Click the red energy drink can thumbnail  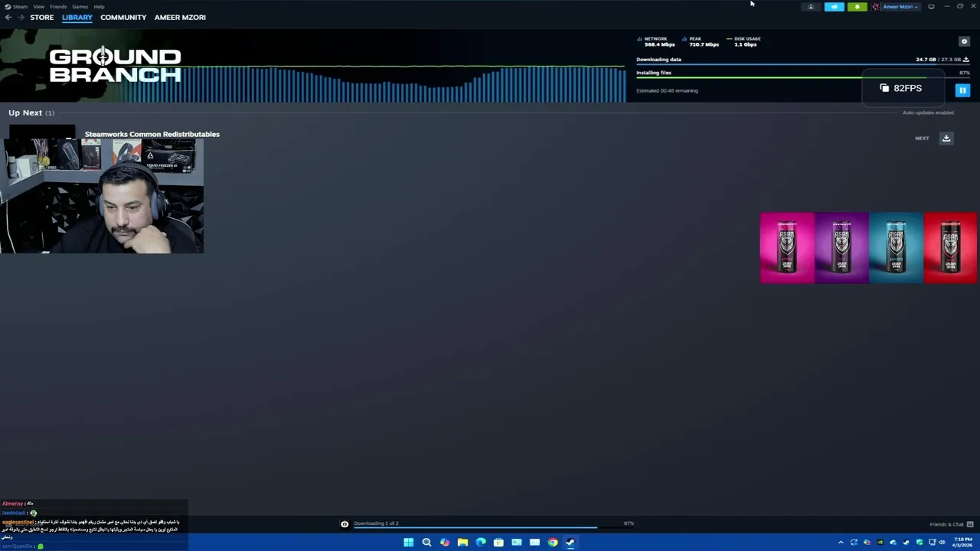coord(950,248)
